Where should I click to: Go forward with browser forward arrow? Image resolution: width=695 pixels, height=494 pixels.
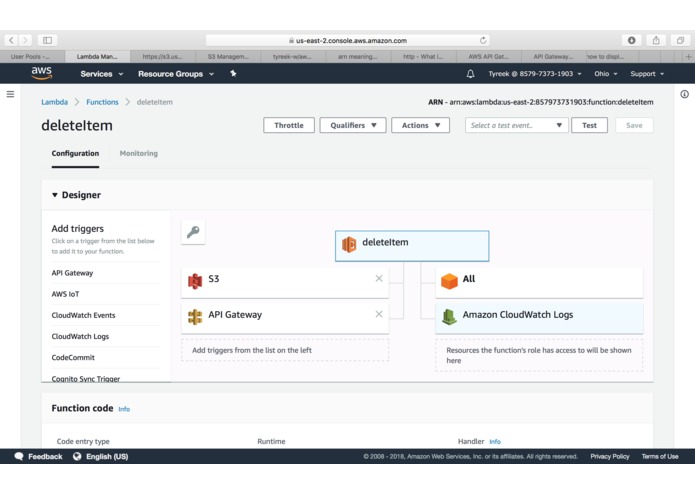25,40
